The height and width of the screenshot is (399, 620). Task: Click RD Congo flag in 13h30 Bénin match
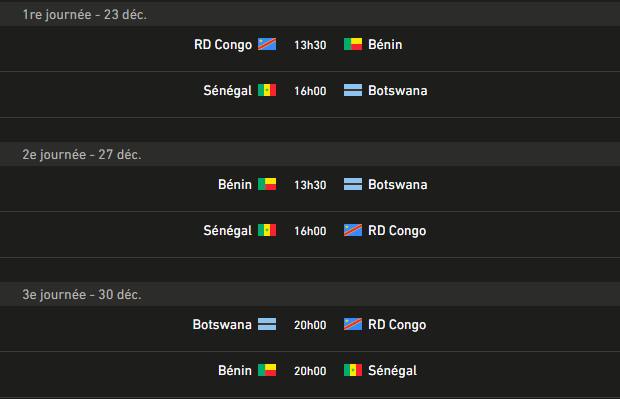[x=267, y=44]
